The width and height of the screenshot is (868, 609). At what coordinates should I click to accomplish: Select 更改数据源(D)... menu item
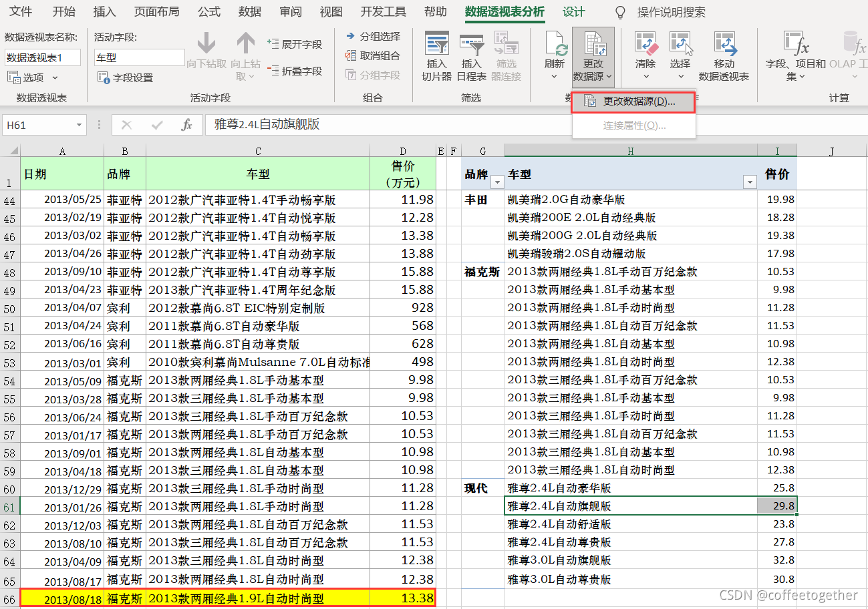pyautogui.click(x=633, y=101)
